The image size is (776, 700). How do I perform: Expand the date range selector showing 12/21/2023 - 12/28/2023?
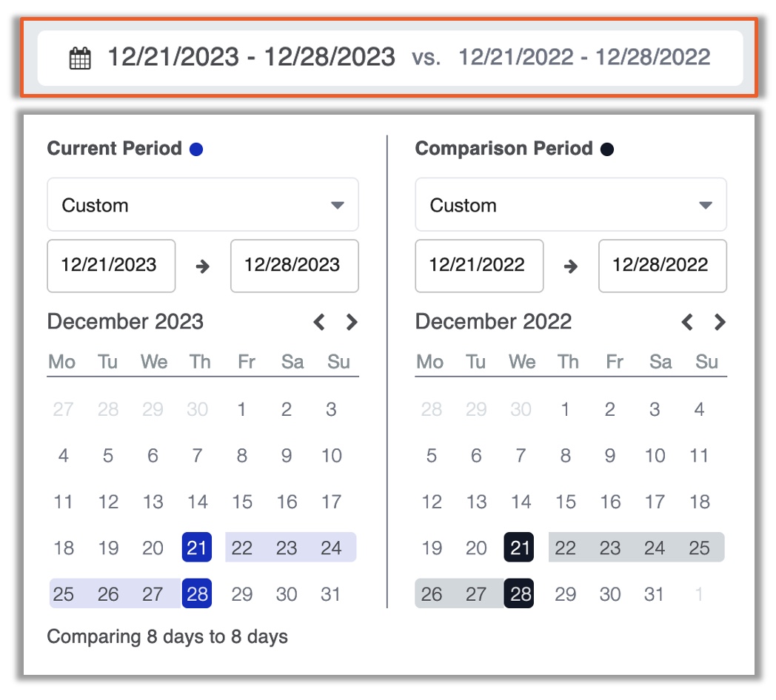(390, 58)
